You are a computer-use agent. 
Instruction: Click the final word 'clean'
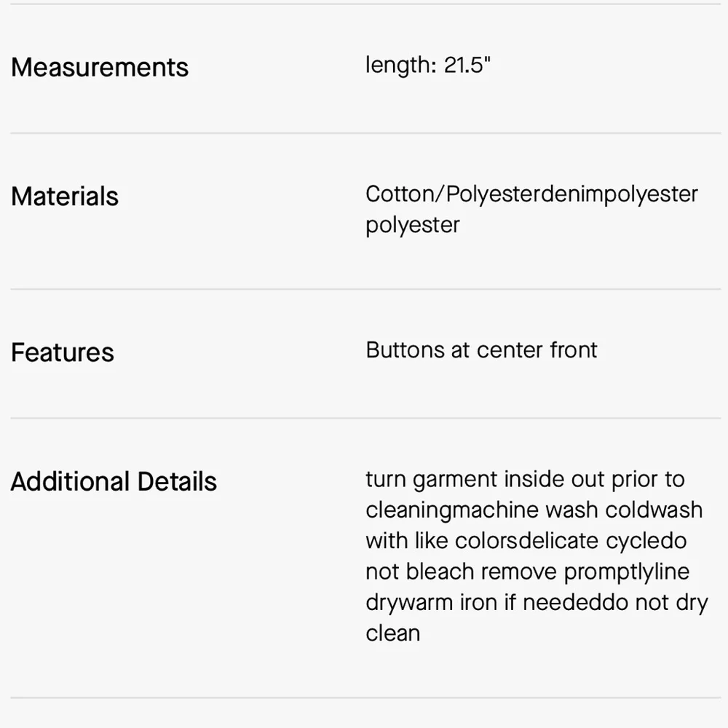(x=392, y=633)
